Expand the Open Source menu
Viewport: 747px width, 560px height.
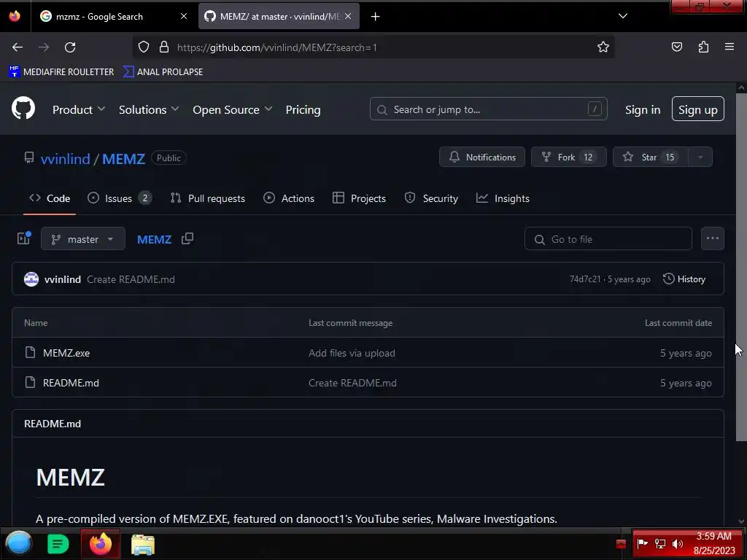click(x=233, y=109)
